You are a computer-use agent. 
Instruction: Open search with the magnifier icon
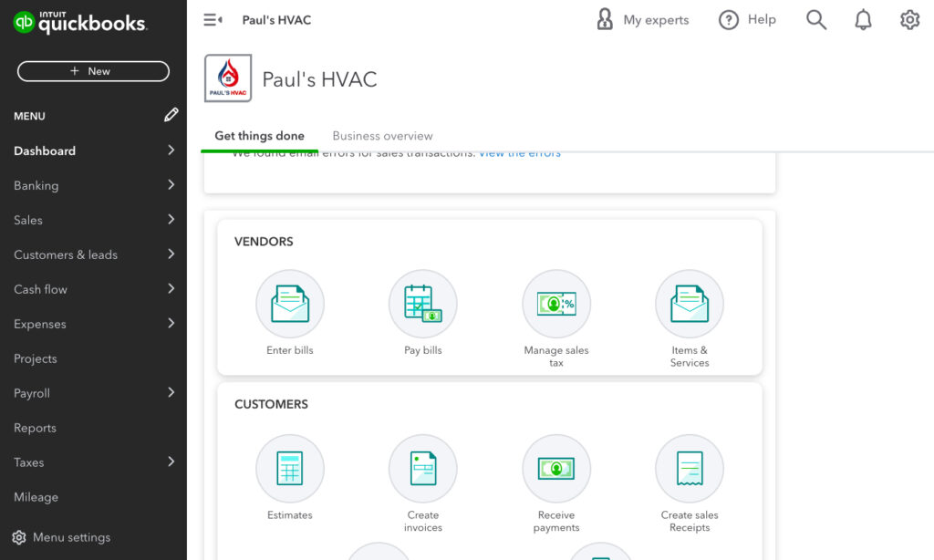pos(815,19)
